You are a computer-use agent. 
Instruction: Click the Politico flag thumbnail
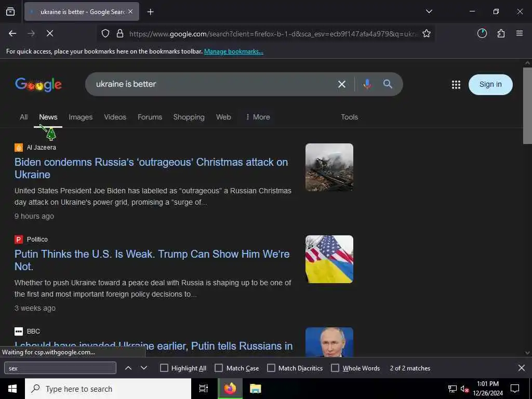329,259
